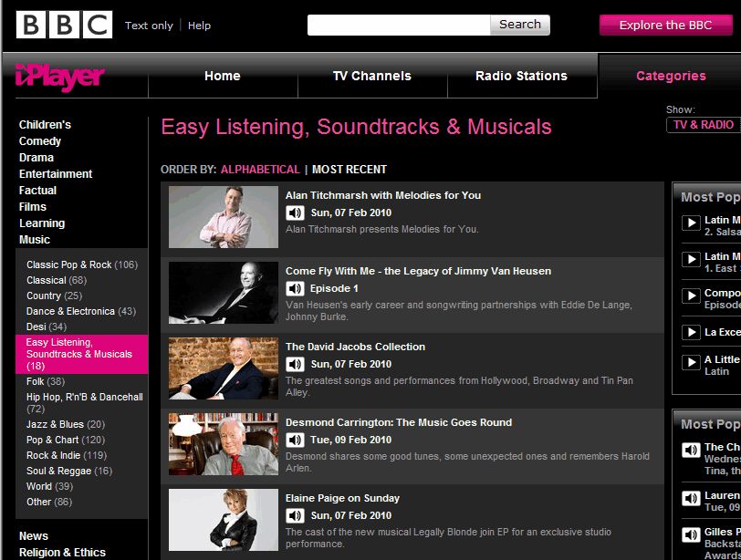Image resolution: width=741 pixels, height=560 pixels.
Task: Toggle the TV & RADIO show filter
Action: pyautogui.click(x=704, y=125)
